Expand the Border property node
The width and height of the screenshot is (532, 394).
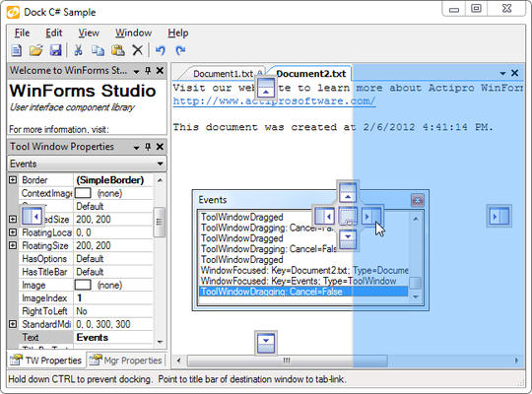13,179
